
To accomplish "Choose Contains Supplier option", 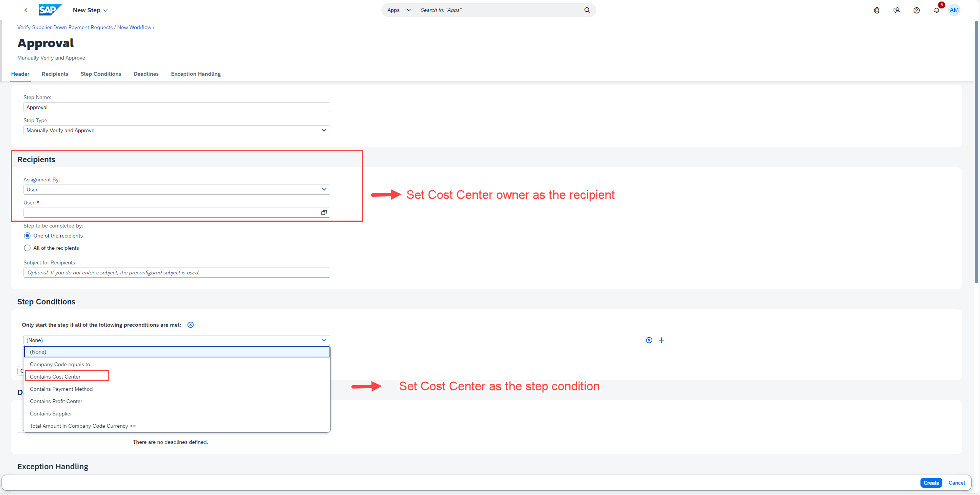I will coord(177,414).
